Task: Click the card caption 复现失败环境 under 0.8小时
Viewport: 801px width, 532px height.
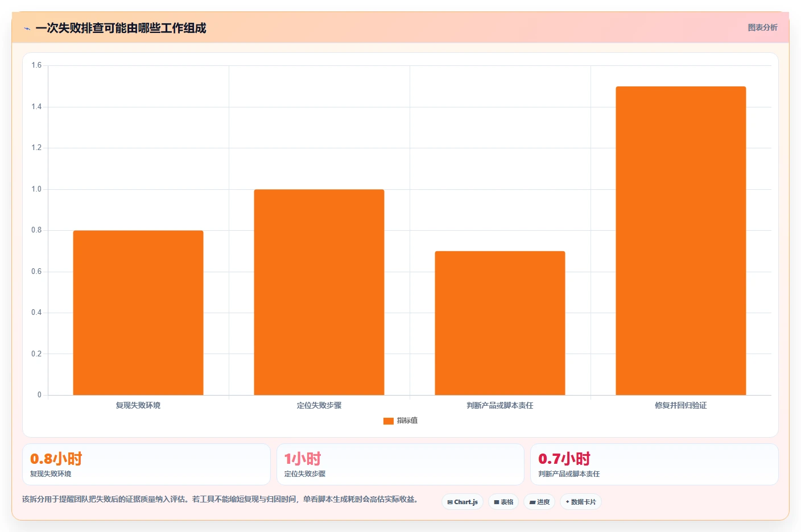Action: [51, 474]
